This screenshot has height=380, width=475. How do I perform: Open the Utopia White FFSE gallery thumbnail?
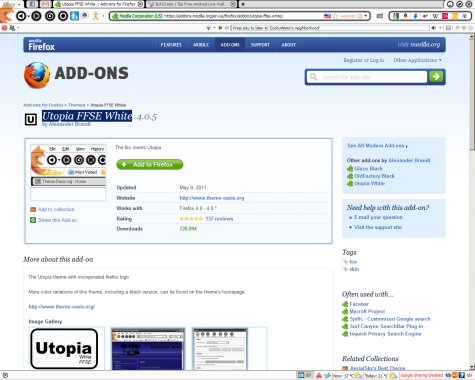pos(64,349)
